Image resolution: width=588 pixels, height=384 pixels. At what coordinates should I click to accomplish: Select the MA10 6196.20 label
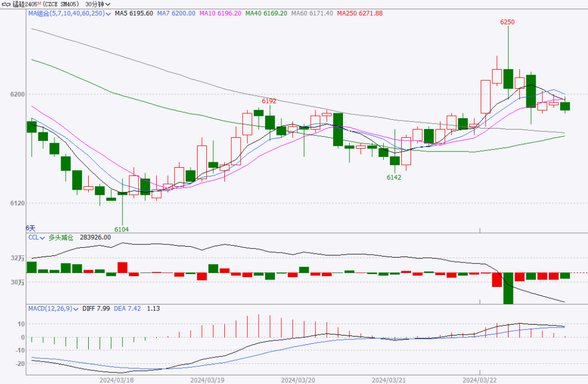pos(220,14)
